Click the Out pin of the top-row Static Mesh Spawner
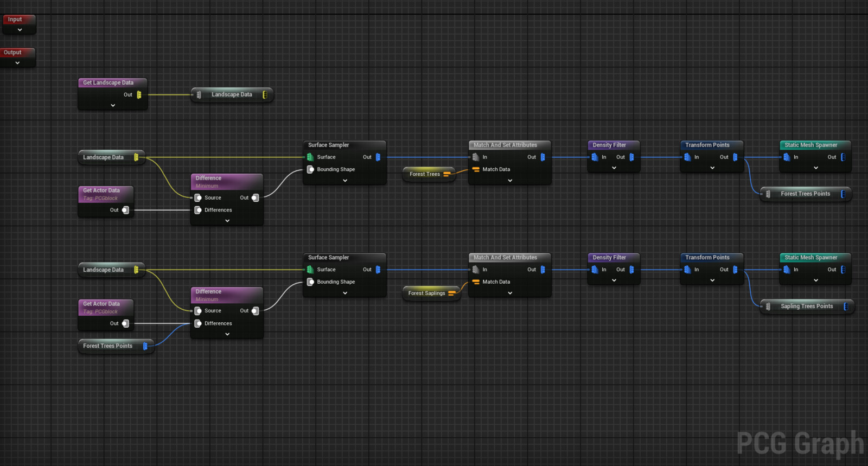The height and width of the screenshot is (466, 868). 843,157
